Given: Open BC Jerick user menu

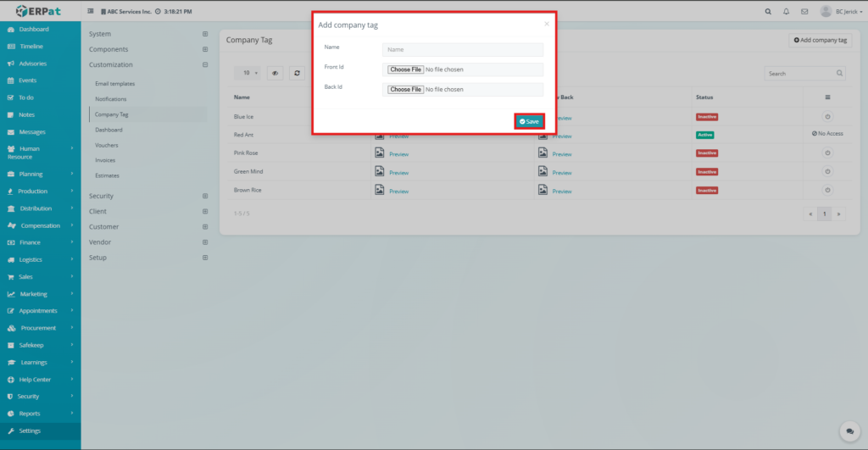Looking at the screenshot, I should click(842, 12).
